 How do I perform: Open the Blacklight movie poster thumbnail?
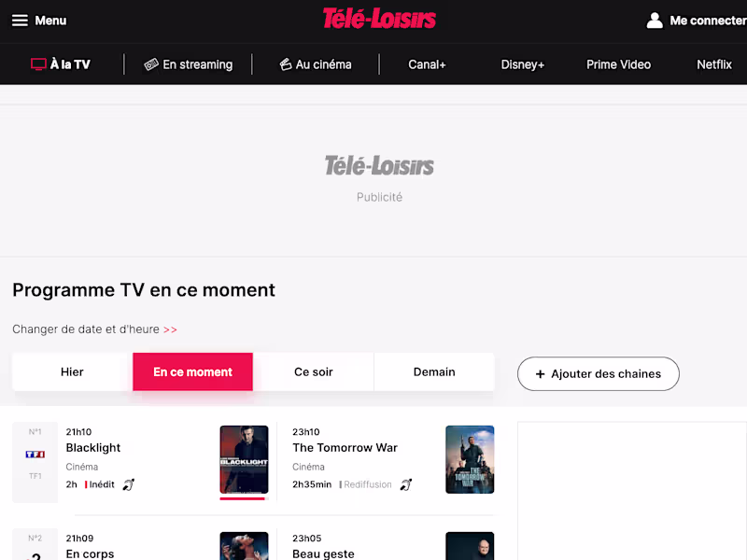tap(244, 459)
